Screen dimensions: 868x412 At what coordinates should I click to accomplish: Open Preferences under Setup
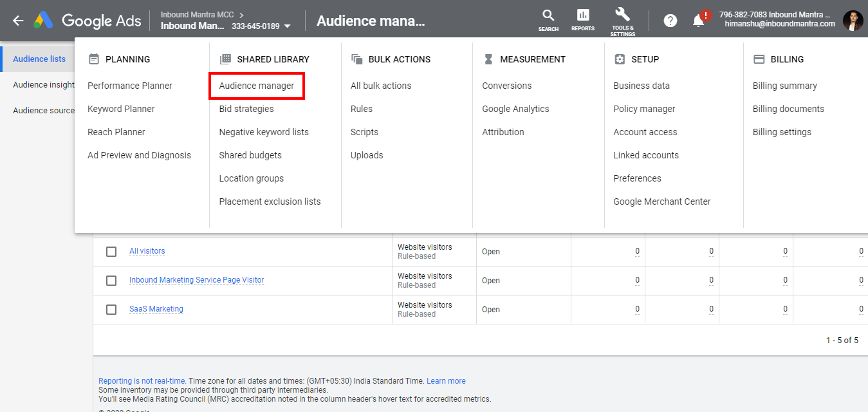pos(637,178)
